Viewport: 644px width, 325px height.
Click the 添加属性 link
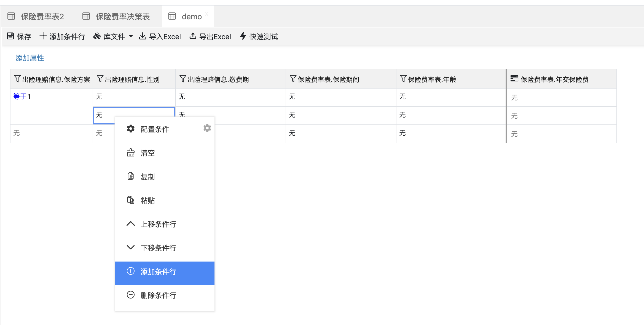30,58
